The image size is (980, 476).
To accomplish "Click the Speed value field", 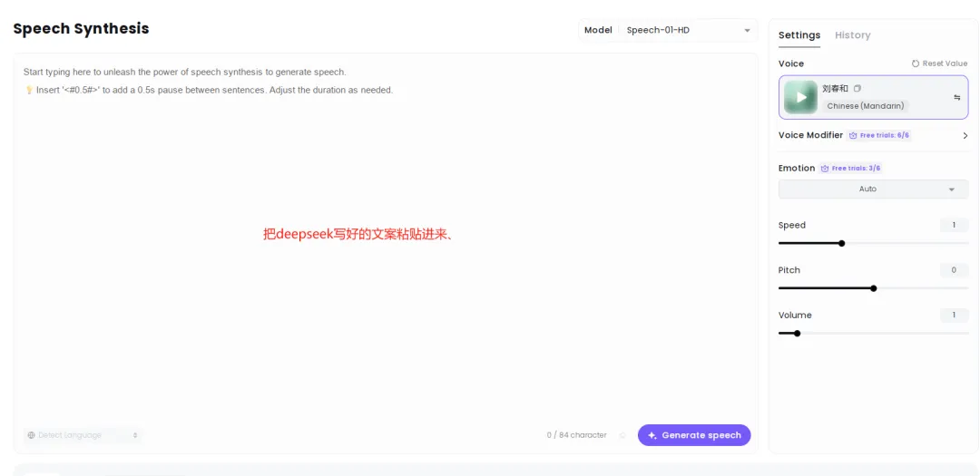I will (x=954, y=226).
